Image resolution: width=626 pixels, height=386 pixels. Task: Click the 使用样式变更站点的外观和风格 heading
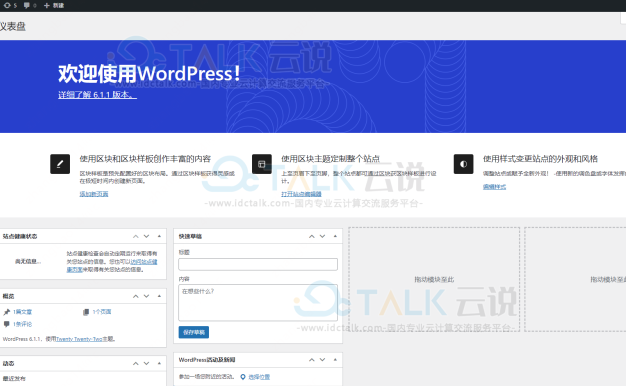540,159
